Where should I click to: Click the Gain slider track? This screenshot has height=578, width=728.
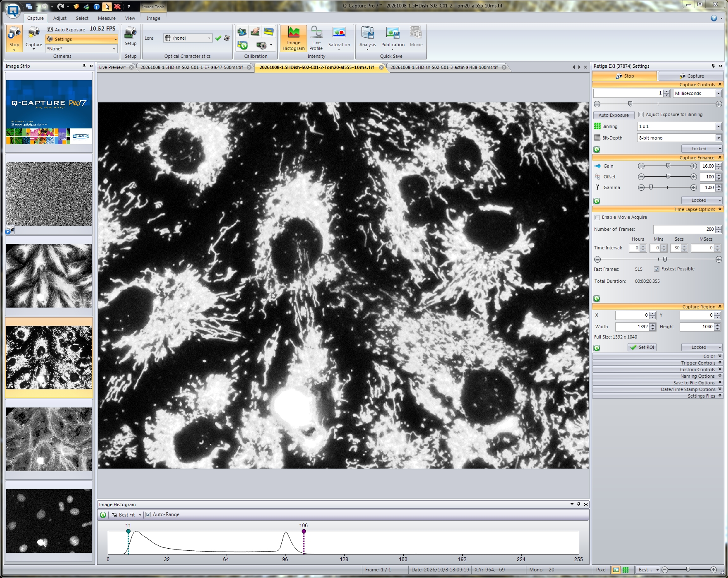pos(667,166)
